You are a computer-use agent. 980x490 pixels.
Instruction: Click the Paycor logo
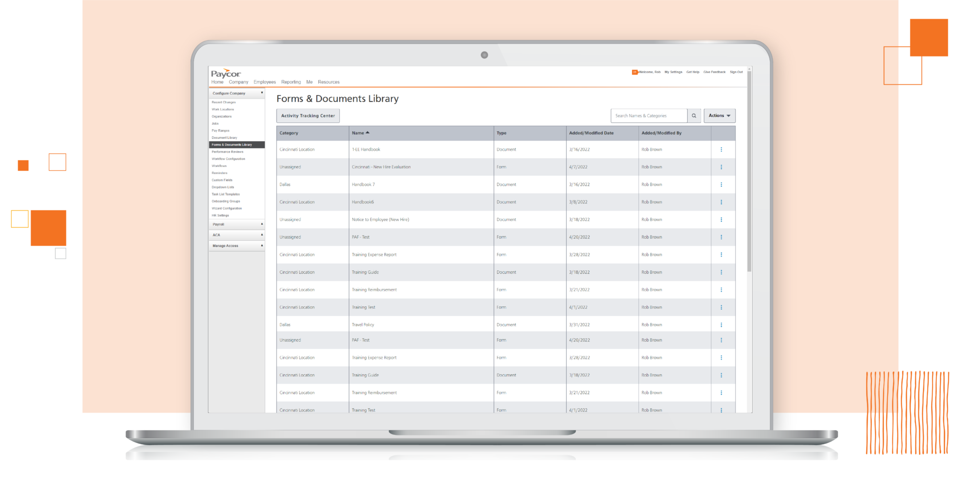(225, 73)
